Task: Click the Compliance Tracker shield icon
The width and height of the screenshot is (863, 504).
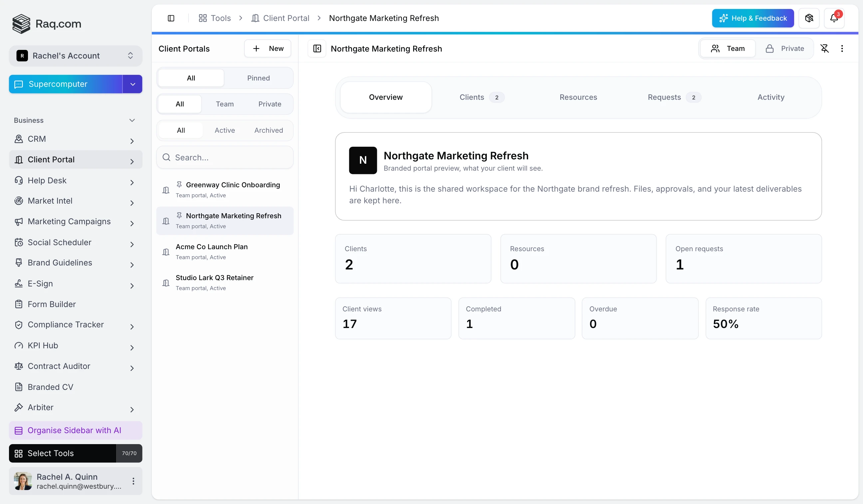Action: [19, 325]
